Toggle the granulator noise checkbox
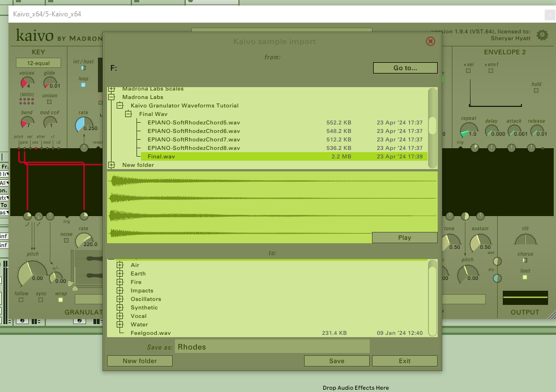 click(66, 240)
